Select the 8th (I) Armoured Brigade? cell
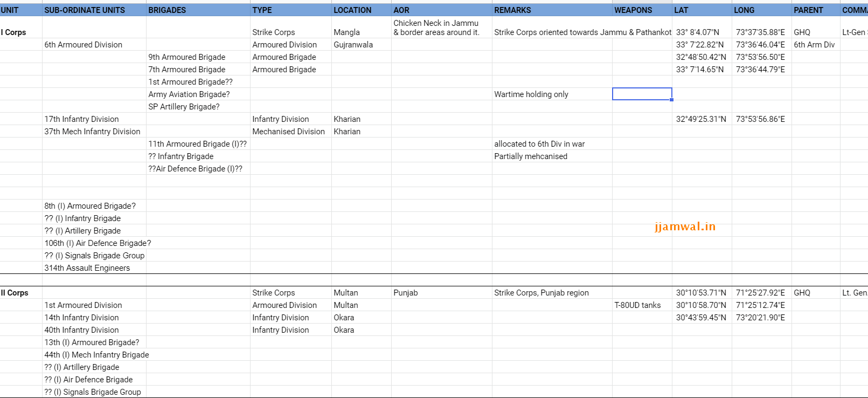868x398 pixels. tap(94, 206)
